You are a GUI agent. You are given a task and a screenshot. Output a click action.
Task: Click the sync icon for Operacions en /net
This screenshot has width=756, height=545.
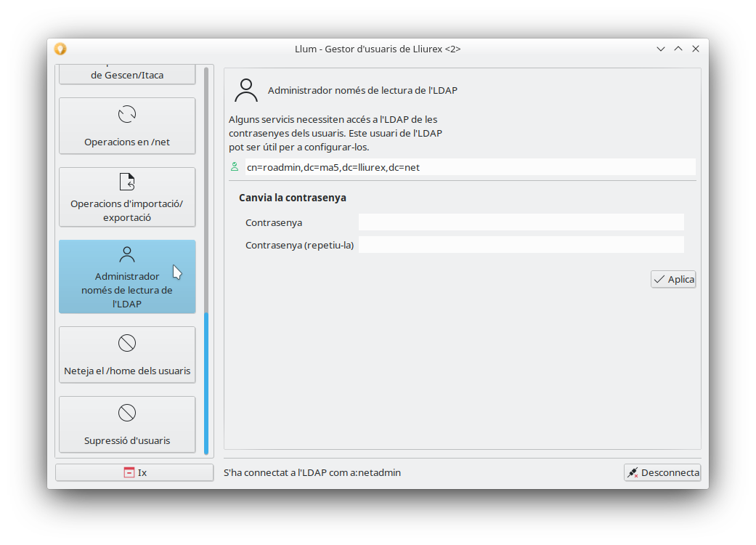coord(127,115)
